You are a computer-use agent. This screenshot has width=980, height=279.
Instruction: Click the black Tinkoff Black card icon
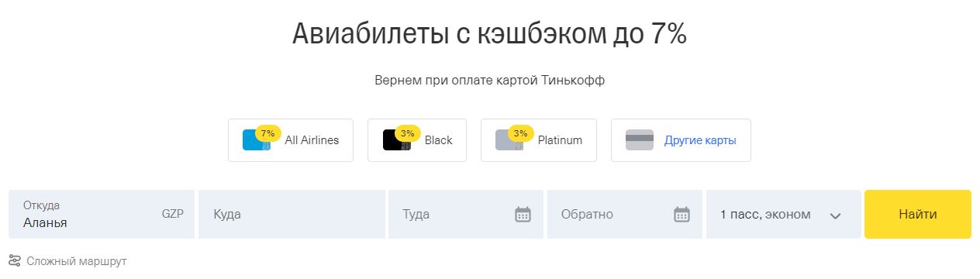click(x=397, y=140)
